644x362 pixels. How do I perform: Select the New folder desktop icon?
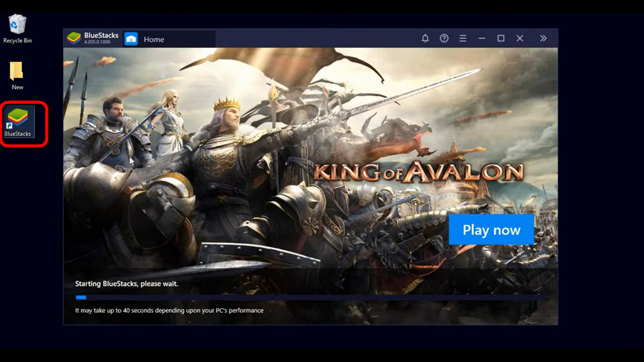pos(17,76)
